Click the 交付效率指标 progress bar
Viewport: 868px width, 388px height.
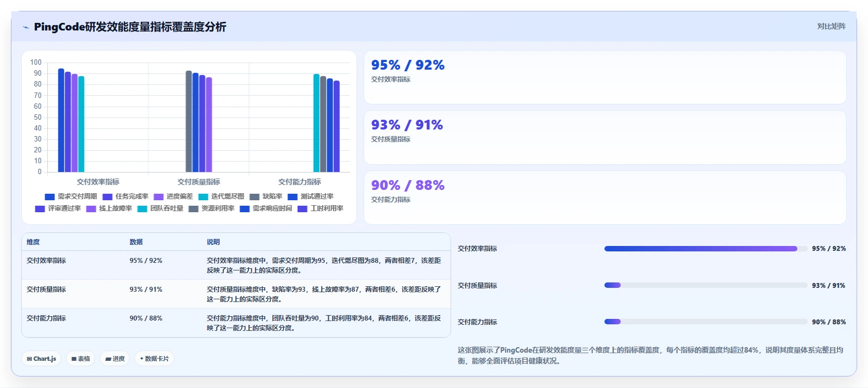705,249
